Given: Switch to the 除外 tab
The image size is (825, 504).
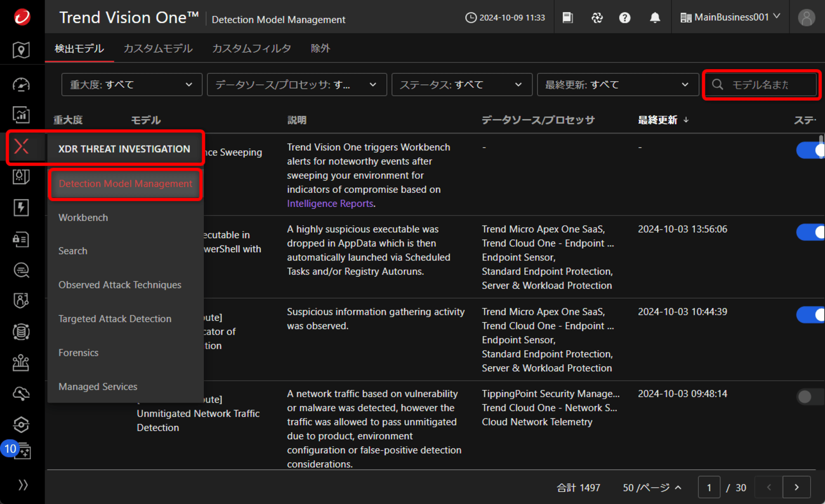Looking at the screenshot, I should (x=321, y=49).
